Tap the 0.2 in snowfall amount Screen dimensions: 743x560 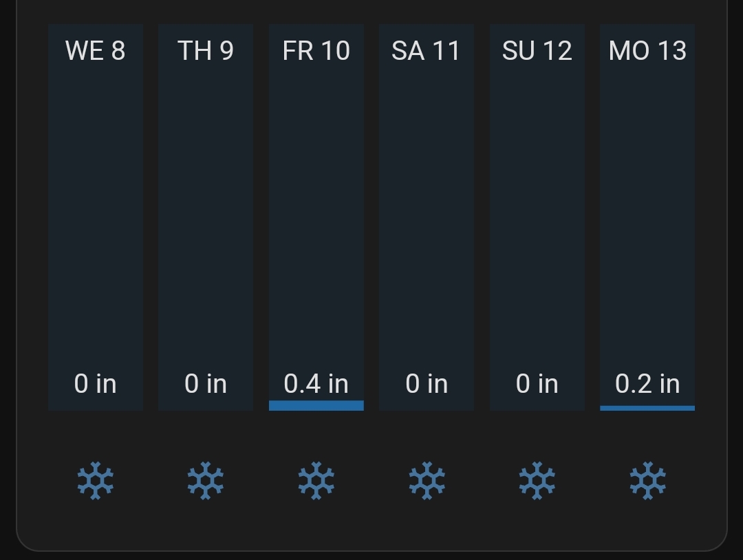pos(647,384)
